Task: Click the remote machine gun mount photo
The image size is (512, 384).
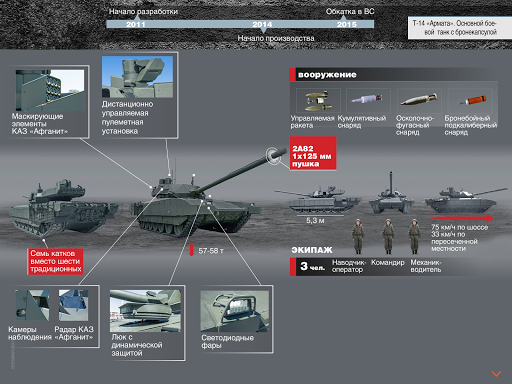Action: click(x=137, y=77)
